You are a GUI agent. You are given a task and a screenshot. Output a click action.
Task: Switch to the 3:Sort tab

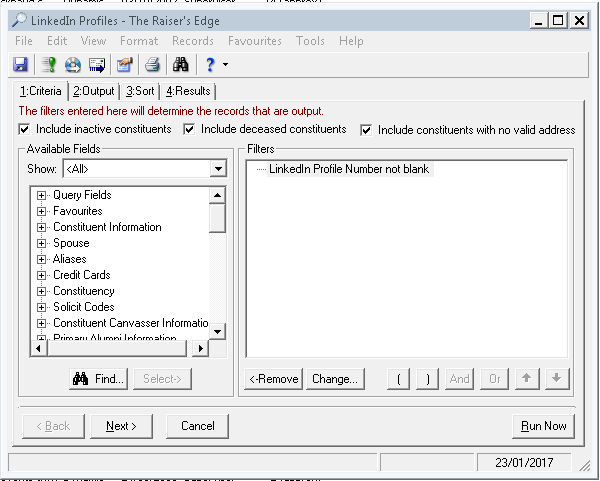coord(140,91)
